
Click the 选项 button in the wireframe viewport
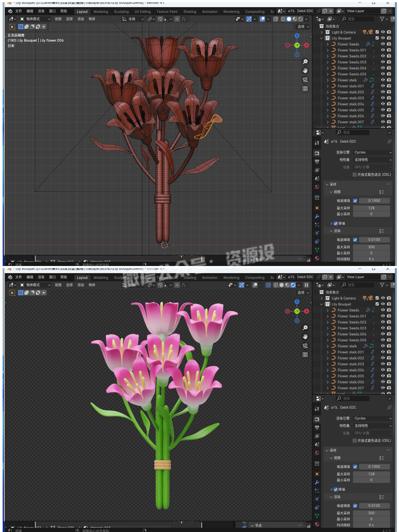click(303, 27)
